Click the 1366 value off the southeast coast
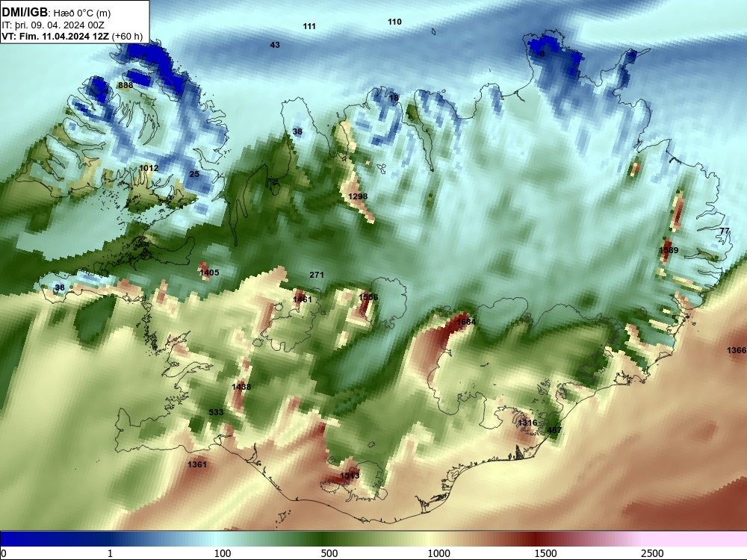The height and width of the screenshot is (560, 747). point(737,350)
